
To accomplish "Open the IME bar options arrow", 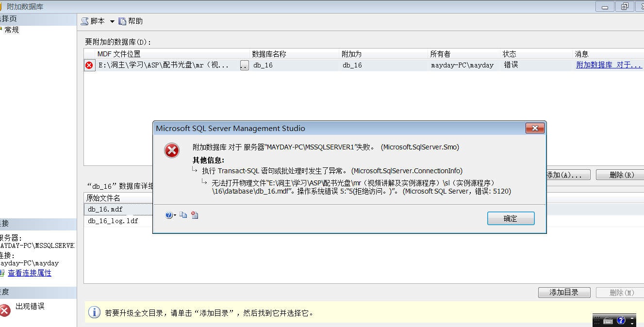I will tap(632, 324).
